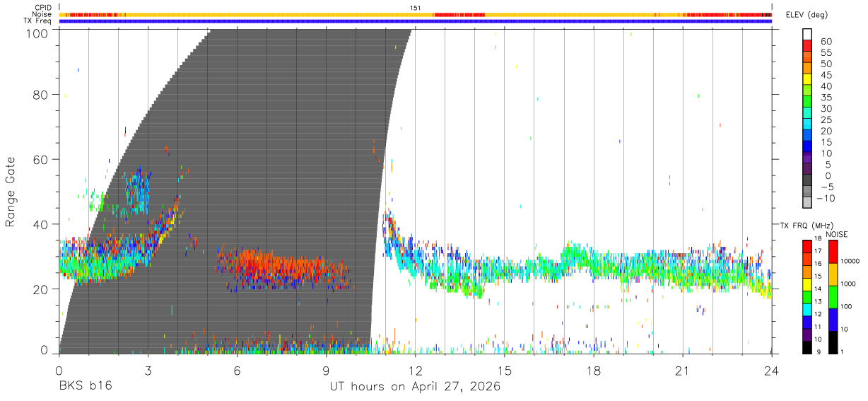This screenshot has height=401, width=868.
Task: Click UT hours axis tick 21
Action: pos(683,370)
